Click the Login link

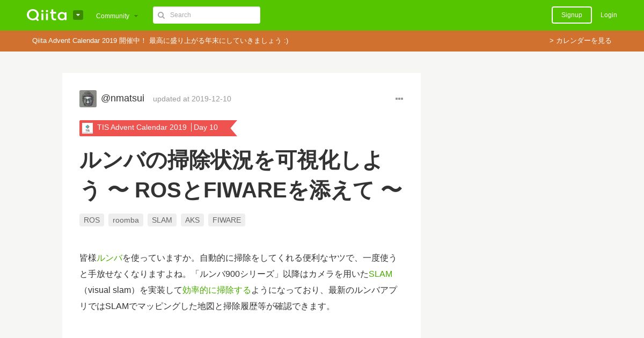pos(609,15)
